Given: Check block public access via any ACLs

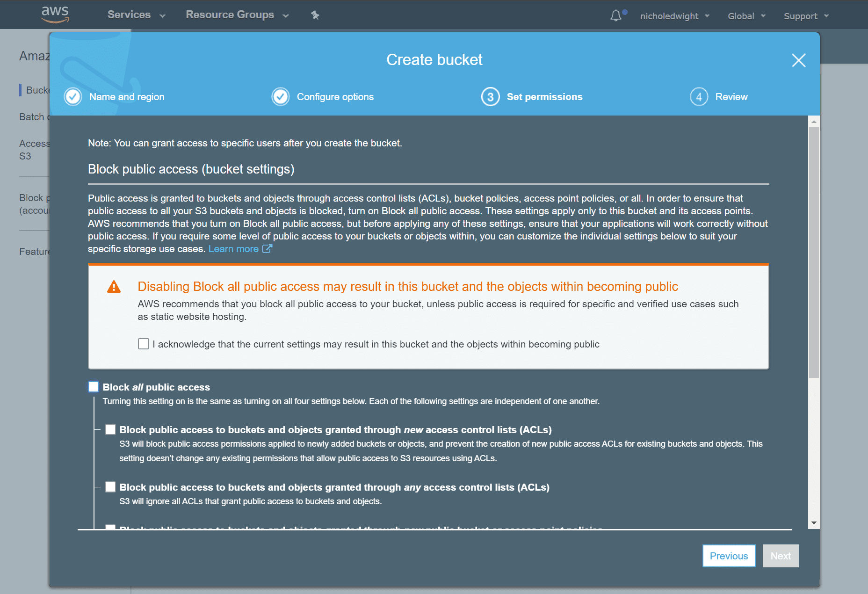Looking at the screenshot, I should [x=110, y=487].
